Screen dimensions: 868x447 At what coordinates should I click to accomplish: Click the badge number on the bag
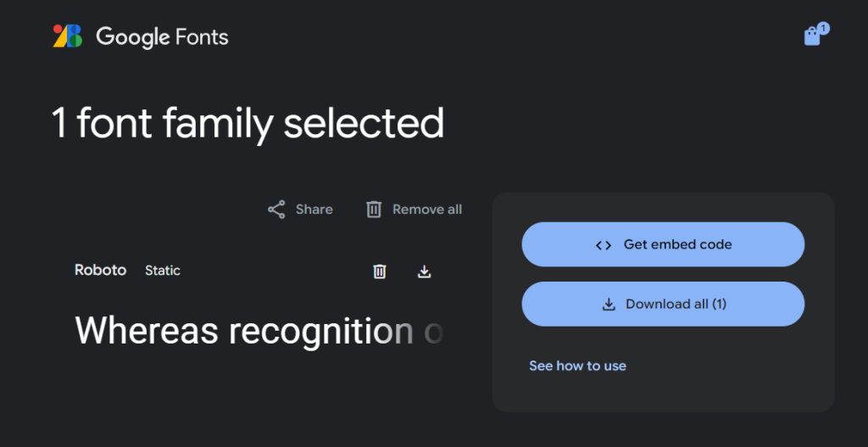tap(823, 28)
